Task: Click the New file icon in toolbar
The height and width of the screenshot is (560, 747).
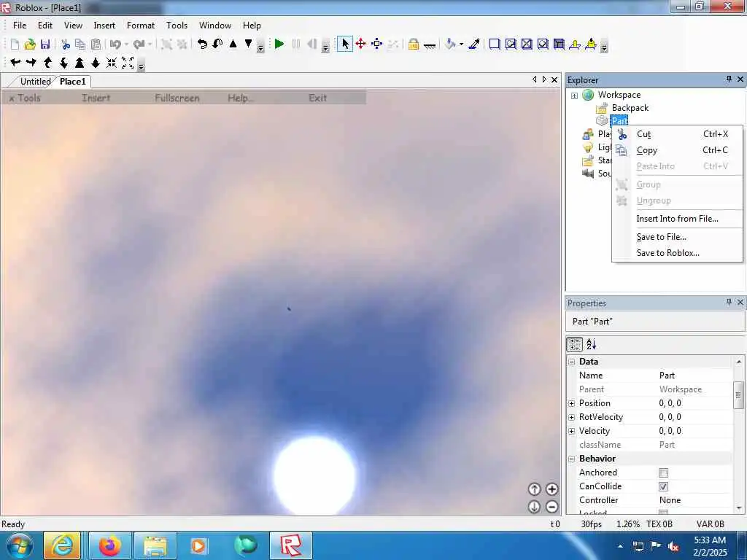Action: 15,44
